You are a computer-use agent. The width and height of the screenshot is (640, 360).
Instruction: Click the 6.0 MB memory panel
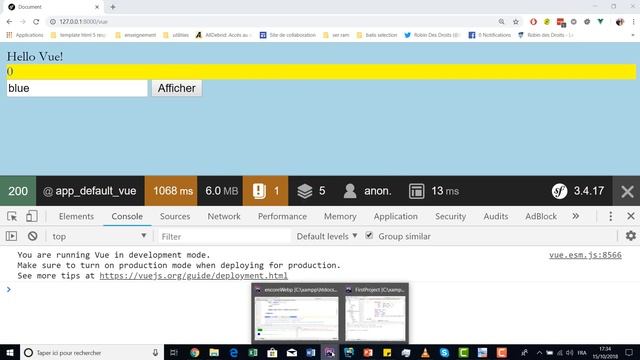pos(220,191)
